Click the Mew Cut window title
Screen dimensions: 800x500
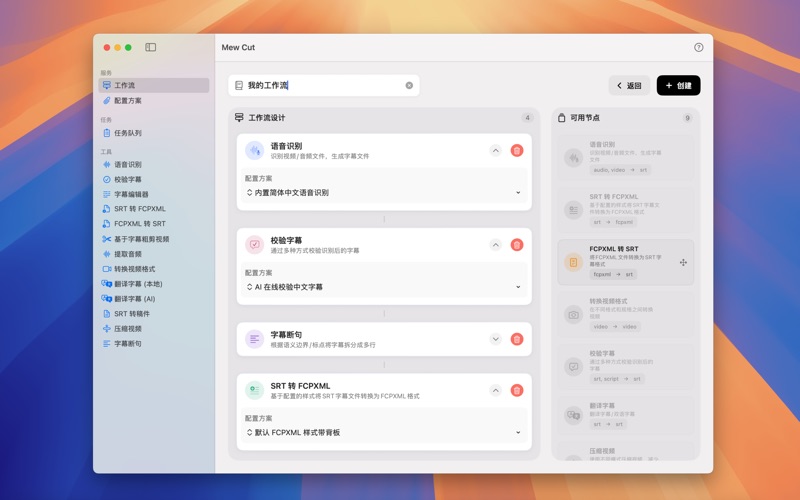pyautogui.click(x=238, y=47)
